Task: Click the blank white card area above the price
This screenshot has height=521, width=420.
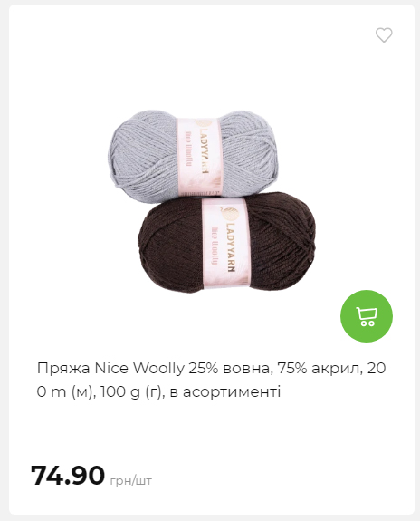Action: (x=211, y=432)
